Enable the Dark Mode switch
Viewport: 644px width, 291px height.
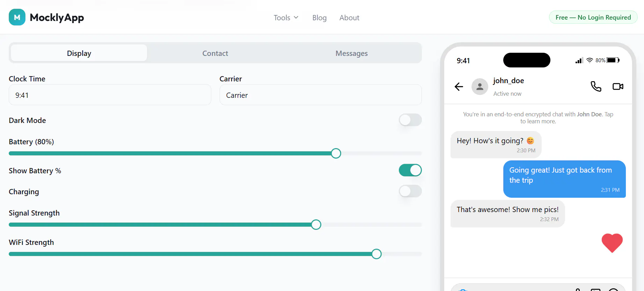pyautogui.click(x=410, y=120)
